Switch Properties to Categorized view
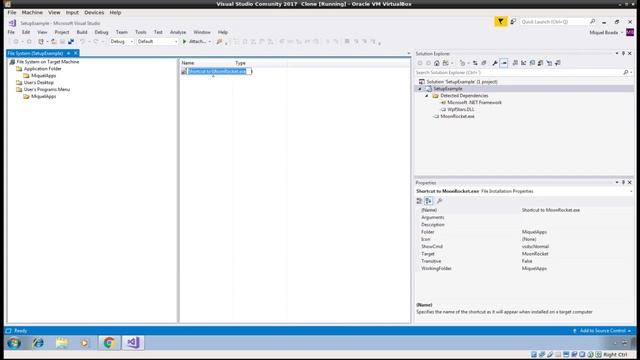 (419, 201)
